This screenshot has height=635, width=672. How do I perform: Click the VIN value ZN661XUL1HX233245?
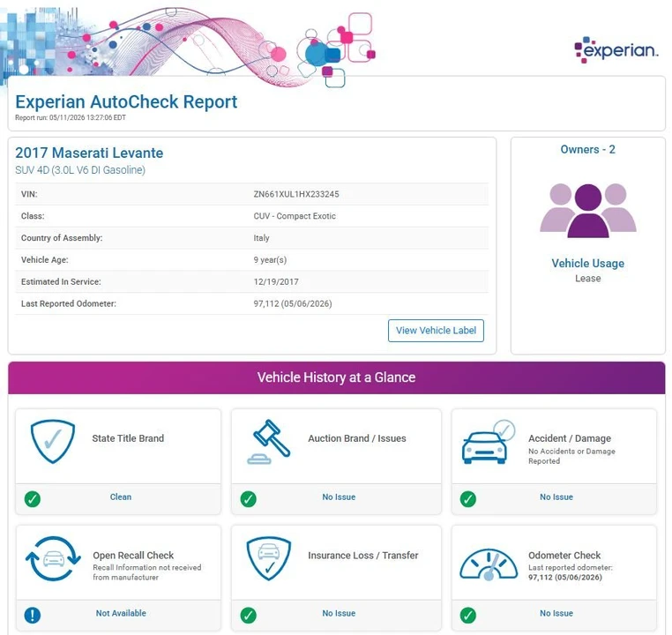[x=296, y=194]
